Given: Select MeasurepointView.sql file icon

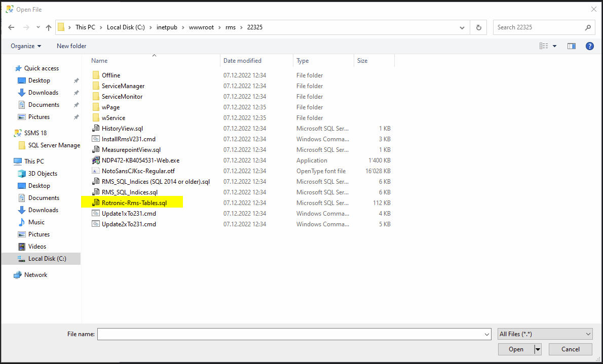Looking at the screenshot, I should tap(96, 150).
